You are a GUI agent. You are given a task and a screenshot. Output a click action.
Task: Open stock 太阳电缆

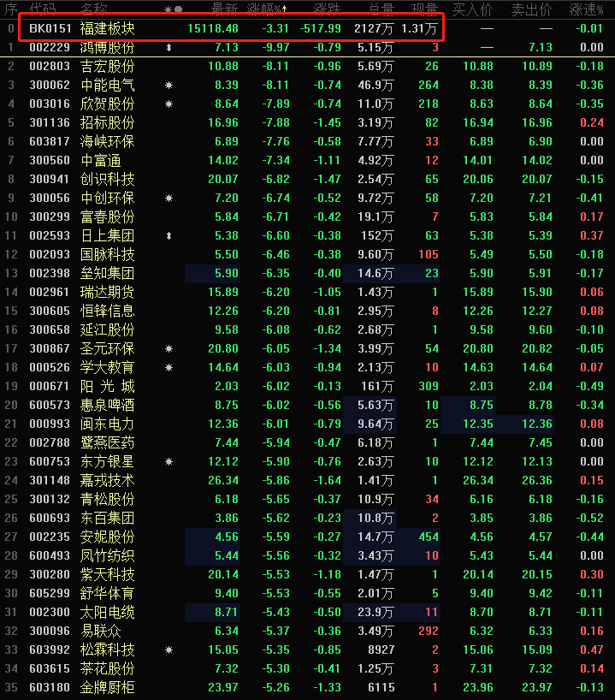click(107, 613)
